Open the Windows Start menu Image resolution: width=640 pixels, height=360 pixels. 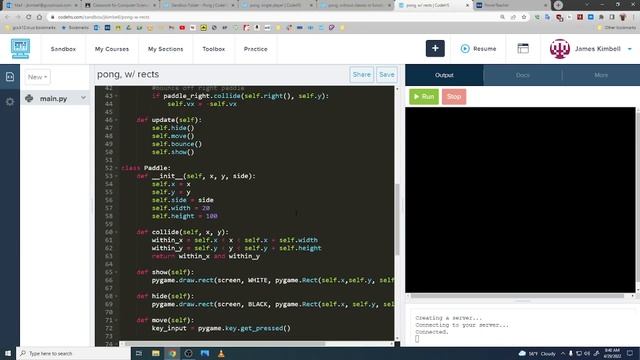pos(8,353)
